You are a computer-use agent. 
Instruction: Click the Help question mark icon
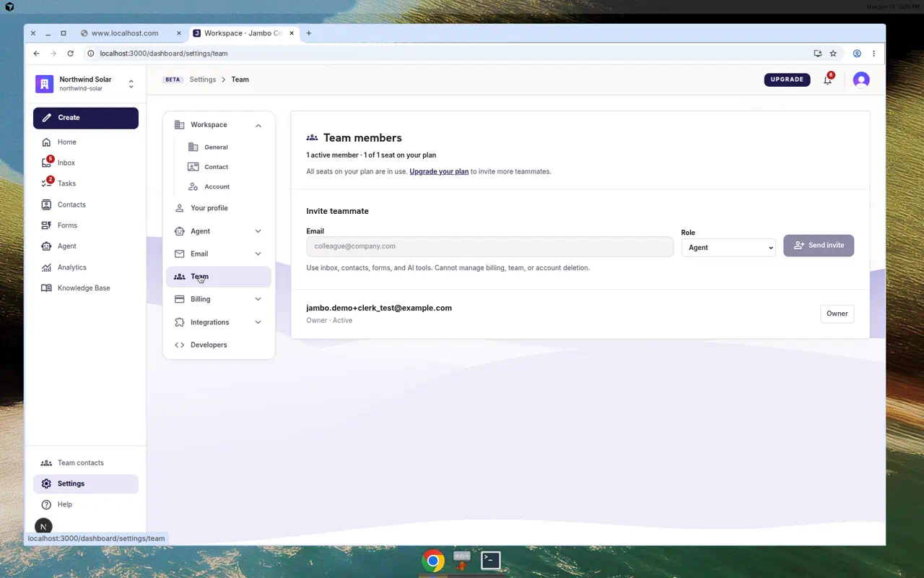tap(46, 504)
